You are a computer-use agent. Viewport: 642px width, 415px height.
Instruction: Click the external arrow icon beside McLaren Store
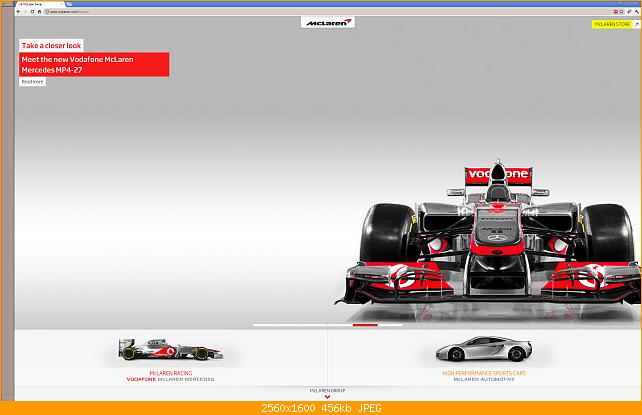(637, 25)
